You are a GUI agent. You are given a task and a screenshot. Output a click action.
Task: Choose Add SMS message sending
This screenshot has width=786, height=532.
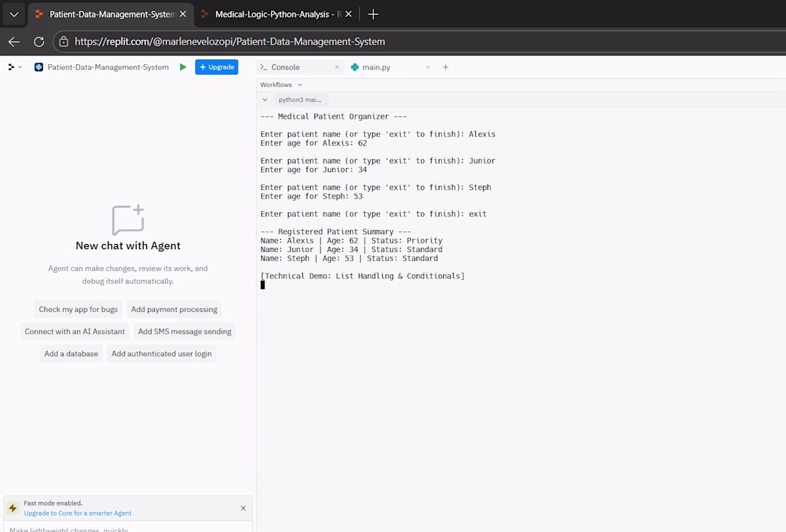184,331
